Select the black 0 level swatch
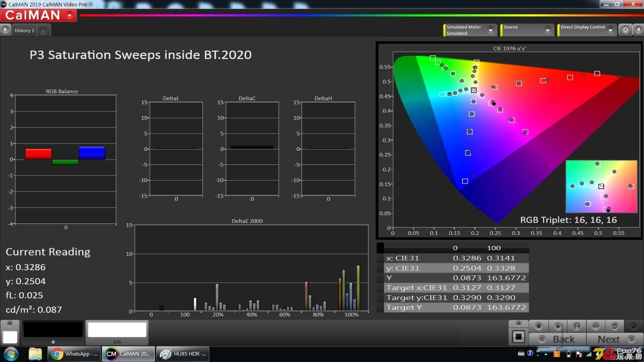The height and width of the screenshot is (362, 644). 53,333
